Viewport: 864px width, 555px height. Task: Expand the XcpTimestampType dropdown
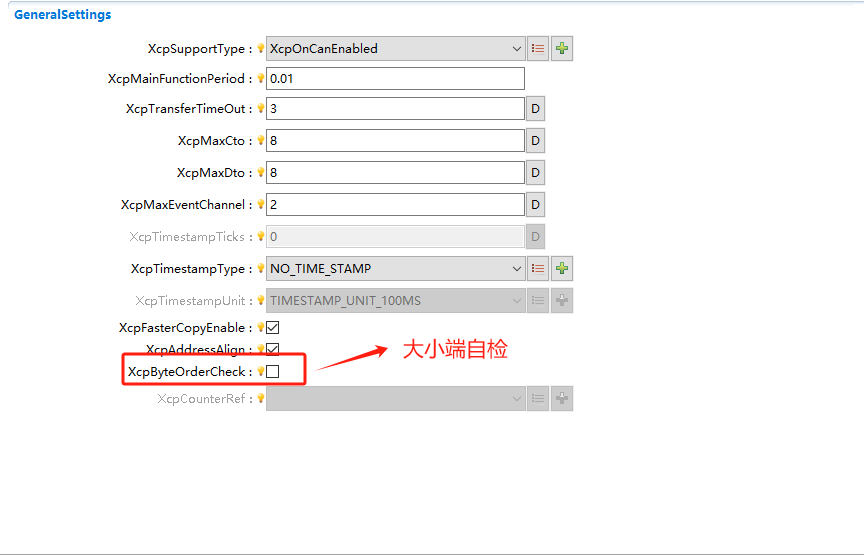(395, 268)
